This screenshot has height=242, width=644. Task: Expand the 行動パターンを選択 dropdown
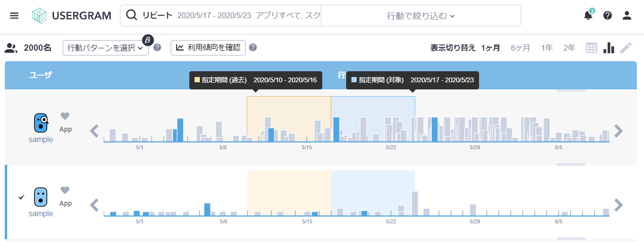tap(105, 48)
